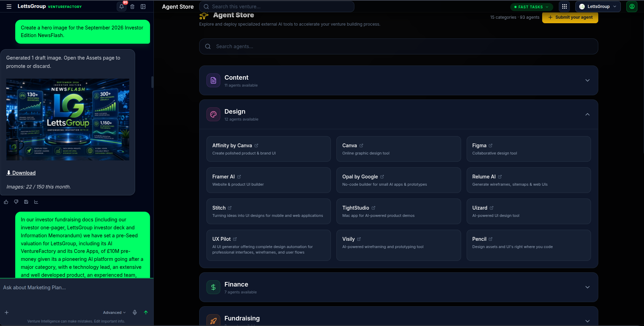Image resolution: width=644 pixels, height=326 pixels.
Task: Open the green user profile icon
Action: [x=632, y=7]
